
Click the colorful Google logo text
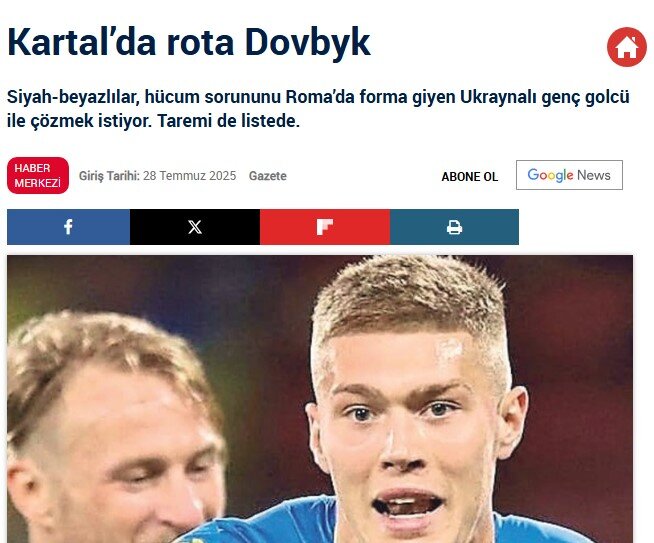550,175
